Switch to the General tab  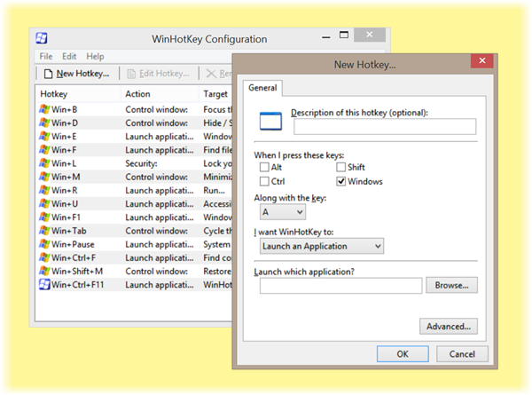pos(262,88)
